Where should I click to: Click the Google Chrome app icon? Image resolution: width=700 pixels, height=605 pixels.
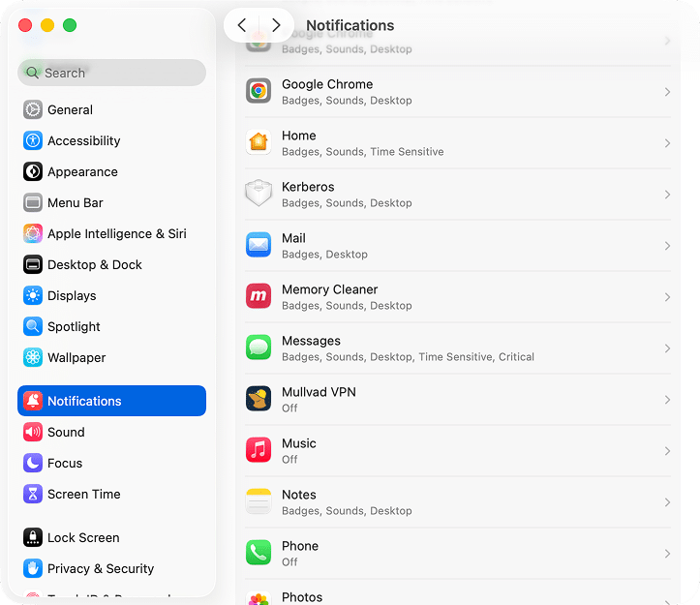[259, 91]
